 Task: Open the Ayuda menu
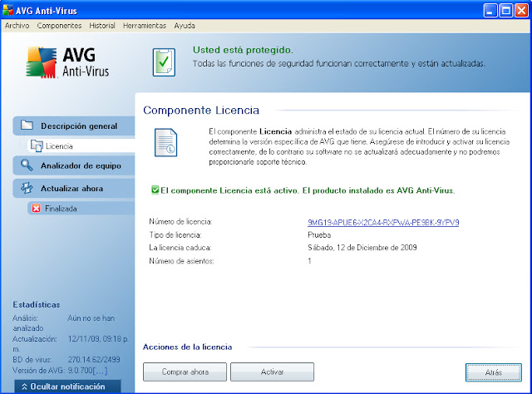185,26
